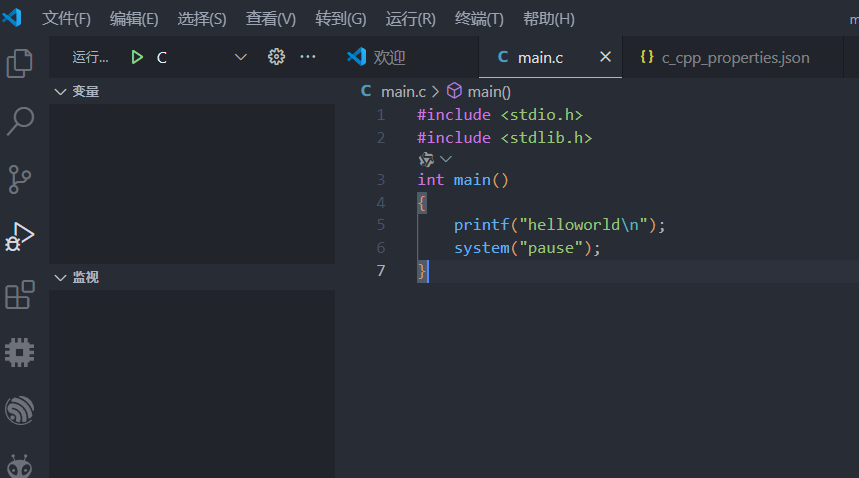859x478 pixels.
Task: Close the main.c editor tab
Action: click(x=605, y=57)
